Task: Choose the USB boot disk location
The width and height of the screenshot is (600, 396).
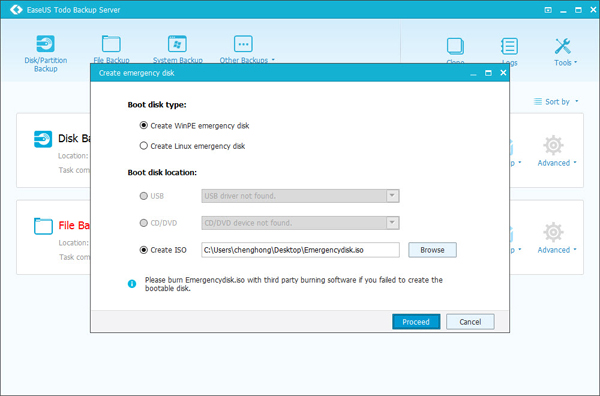Action: tap(152, 196)
